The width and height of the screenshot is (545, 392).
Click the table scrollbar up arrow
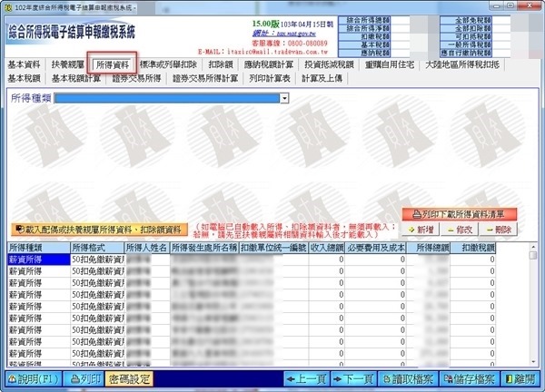(x=533, y=247)
